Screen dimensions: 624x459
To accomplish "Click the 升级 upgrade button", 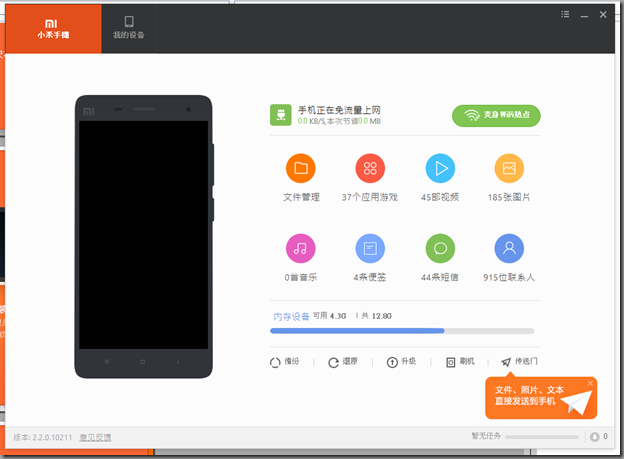I will 401,361.
